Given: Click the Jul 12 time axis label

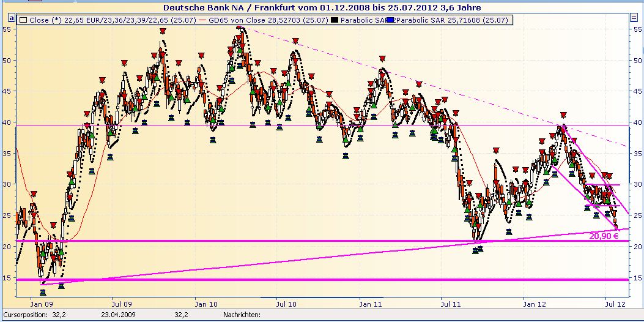Looking at the screenshot, I should pos(615,304).
